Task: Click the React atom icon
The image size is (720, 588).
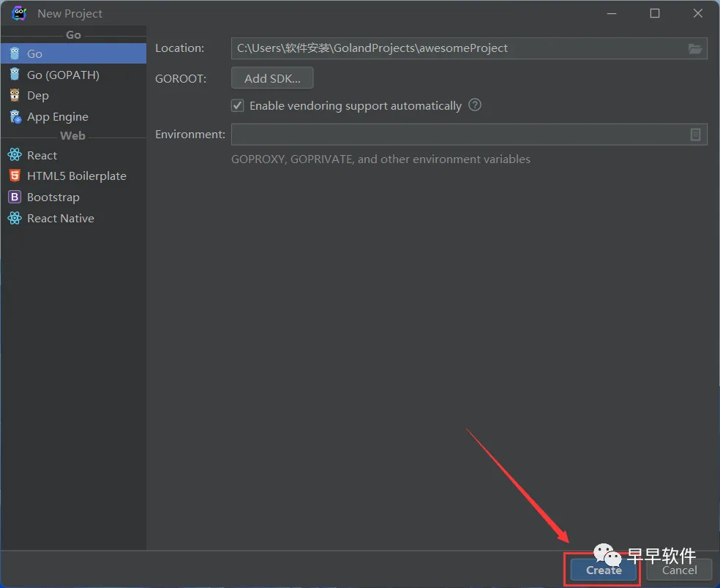Action: coord(15,155)
